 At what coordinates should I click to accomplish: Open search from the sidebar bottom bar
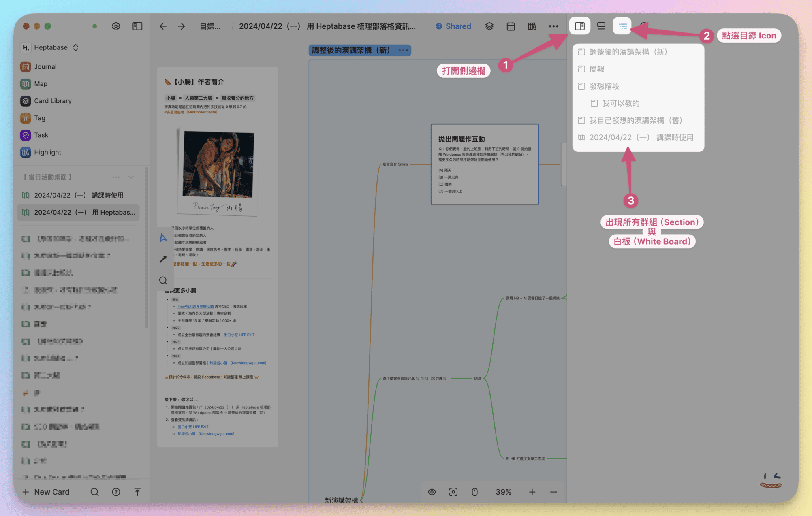click(94, 492)
